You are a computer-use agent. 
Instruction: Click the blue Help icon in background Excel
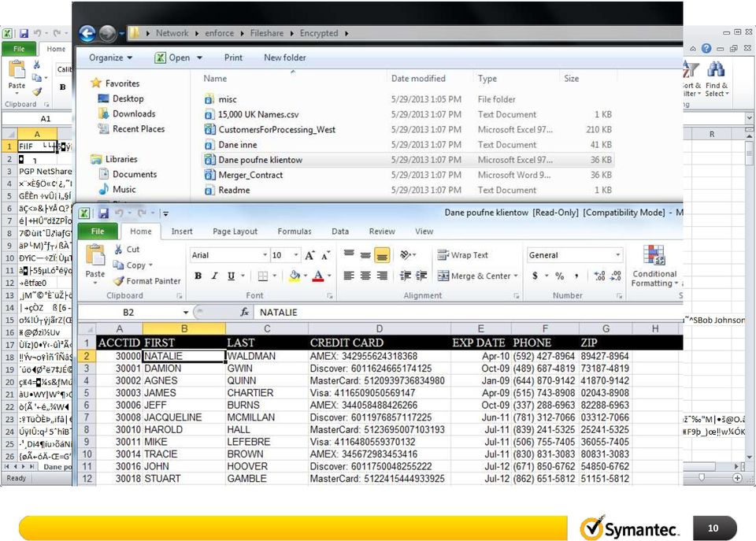tap(706, 48)
